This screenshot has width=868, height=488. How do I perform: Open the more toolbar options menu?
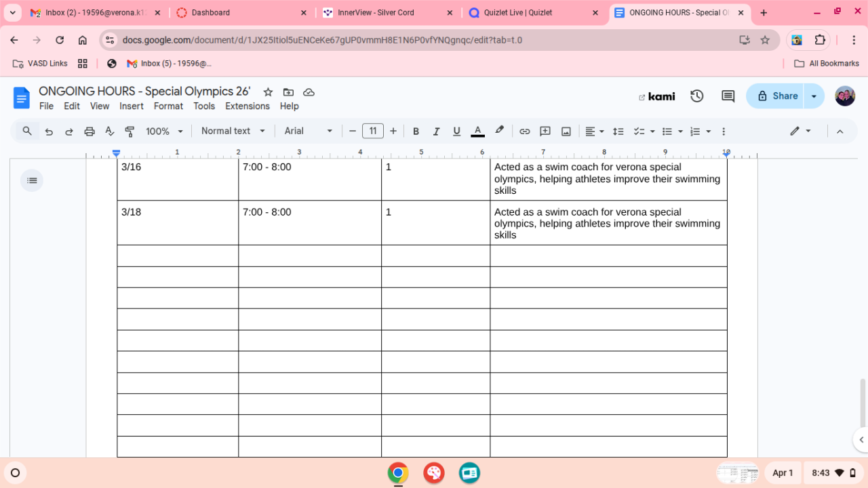[724, 131]
